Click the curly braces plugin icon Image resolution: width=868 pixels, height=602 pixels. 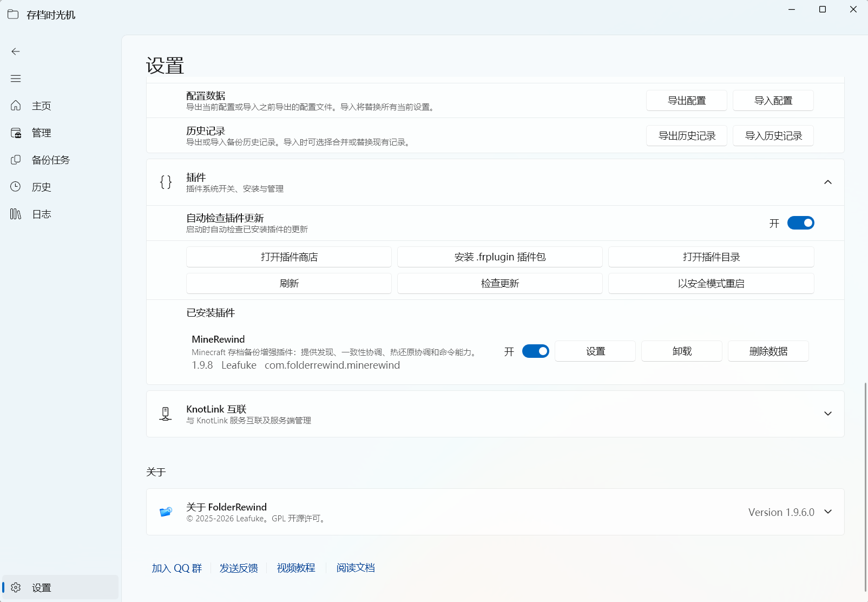166,182
